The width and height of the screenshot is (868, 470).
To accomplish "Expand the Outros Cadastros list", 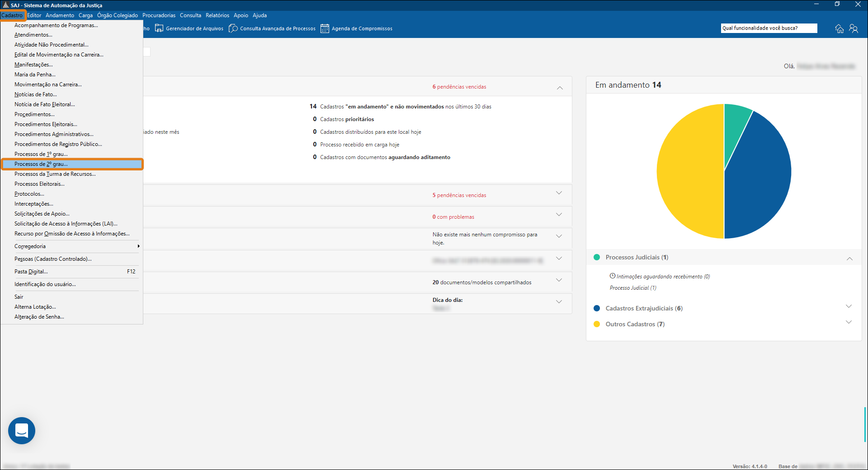I will point(849,322).
